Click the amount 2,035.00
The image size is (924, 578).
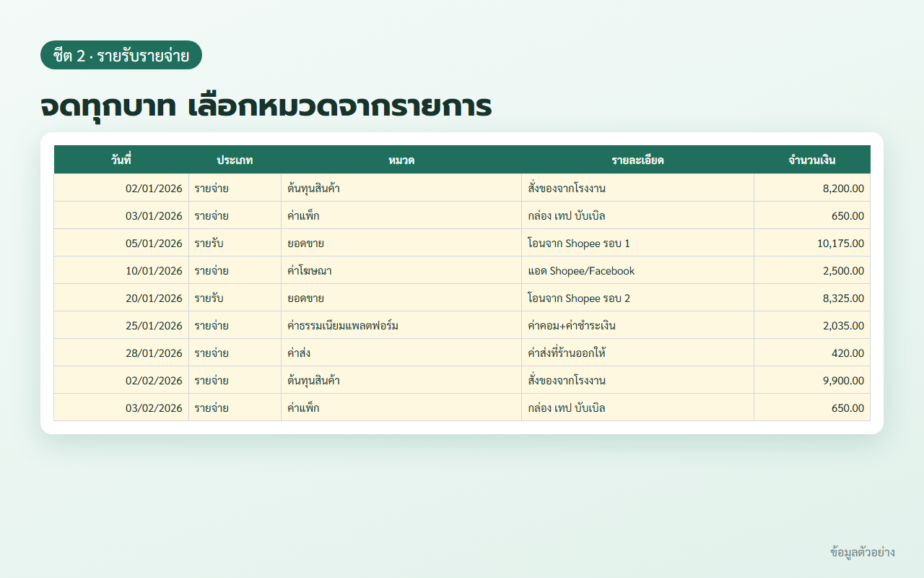point(812,325)
